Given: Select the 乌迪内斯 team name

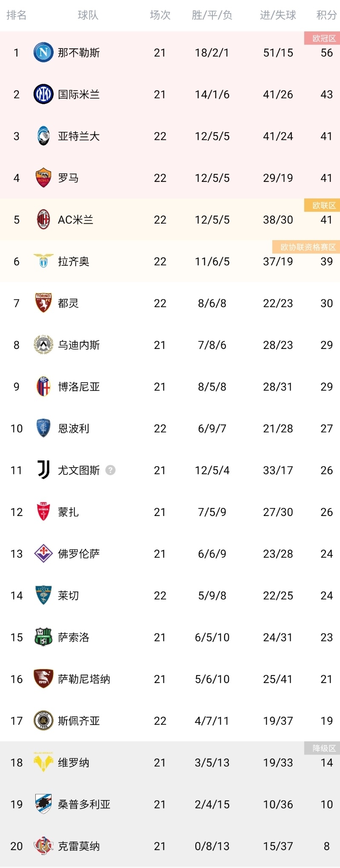Looking at the screenshot, I should click(x=79, y=345).
